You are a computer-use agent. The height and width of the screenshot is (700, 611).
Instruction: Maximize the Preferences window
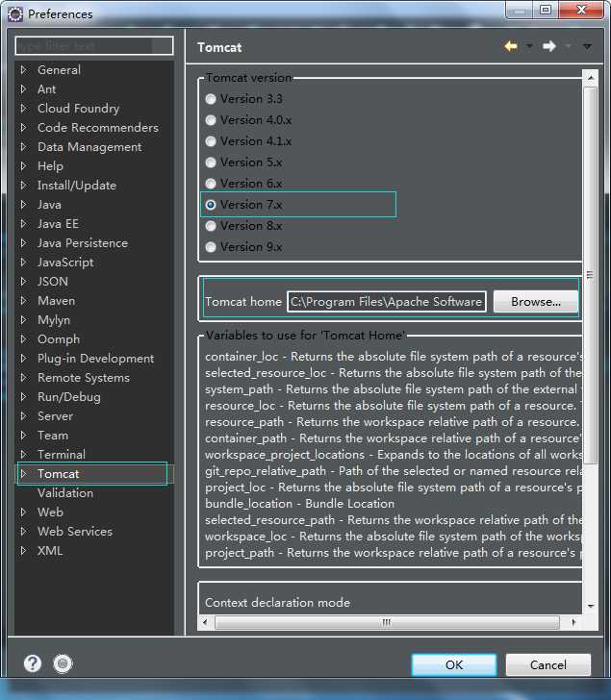pos(546,10)
